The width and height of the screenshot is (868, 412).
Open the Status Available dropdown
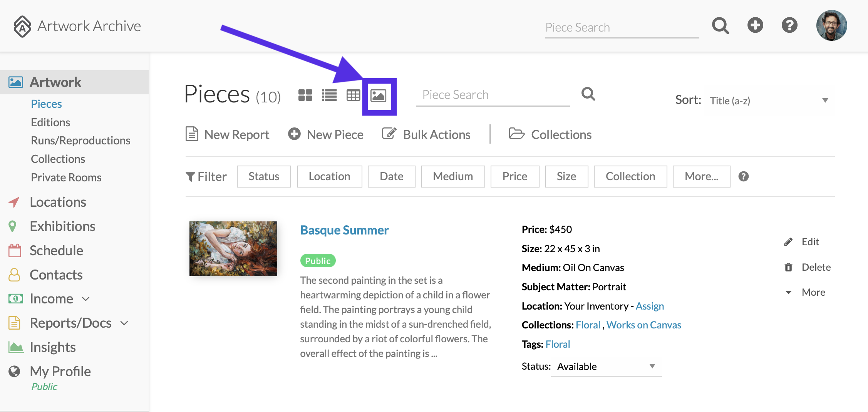click(x=606, y=366)
